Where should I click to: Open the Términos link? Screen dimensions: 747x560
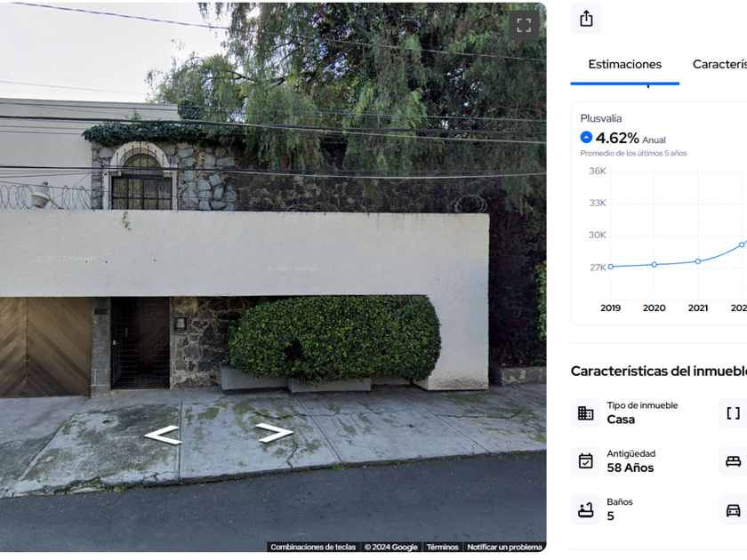pyautogui.click(x=442, y=547)
